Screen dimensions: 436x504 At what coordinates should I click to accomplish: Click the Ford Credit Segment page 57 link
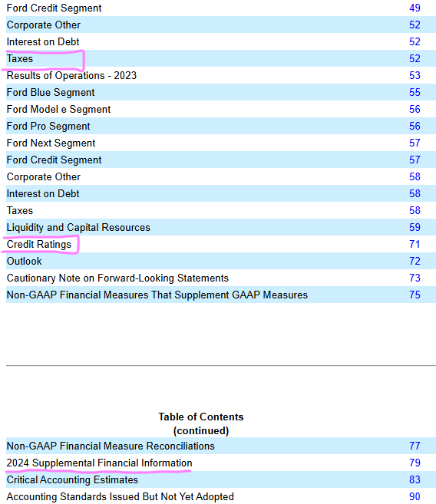point(415,160)
